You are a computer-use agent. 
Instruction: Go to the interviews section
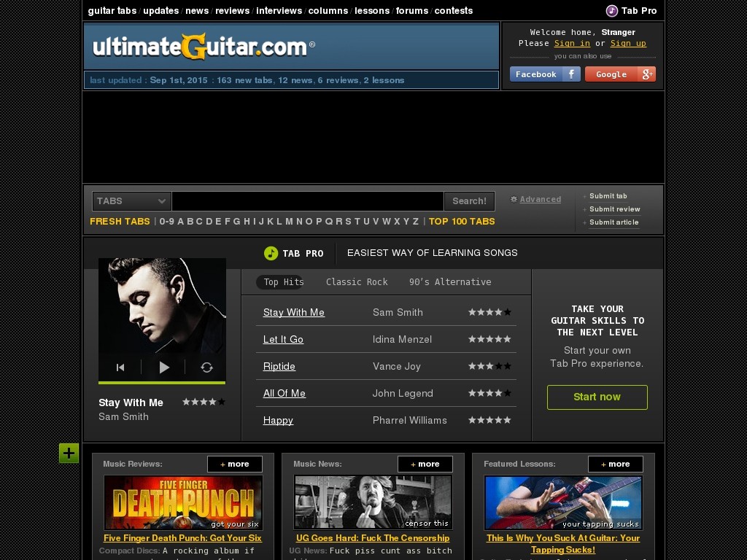click(279, 10)
